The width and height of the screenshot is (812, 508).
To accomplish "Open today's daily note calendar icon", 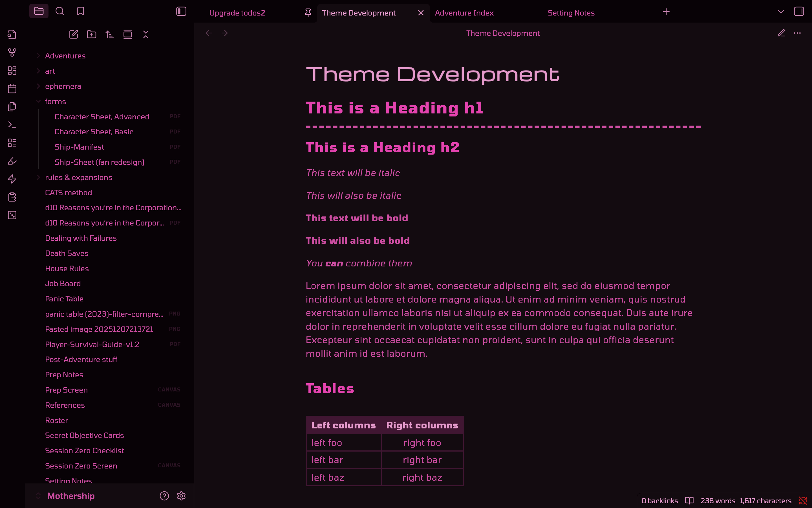I will (x=12, y=89).
